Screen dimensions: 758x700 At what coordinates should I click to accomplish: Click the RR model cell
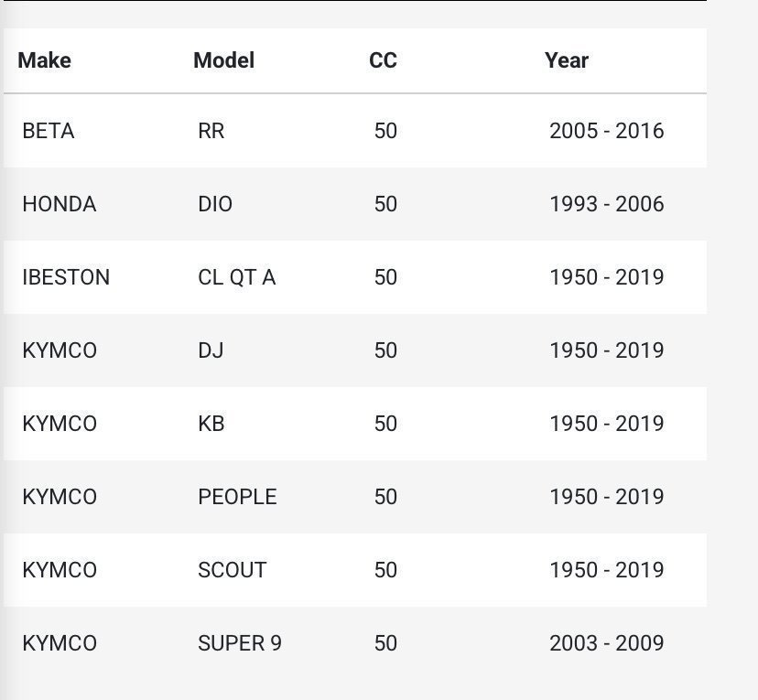[211, 131]
